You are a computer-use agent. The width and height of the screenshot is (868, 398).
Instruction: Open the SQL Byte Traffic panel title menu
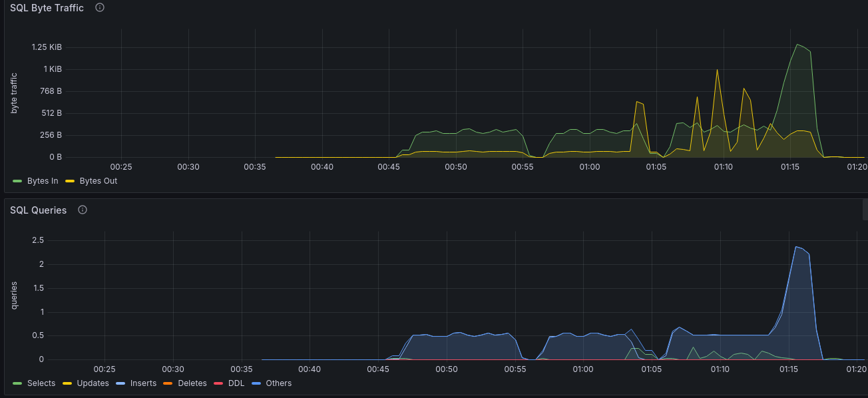(x=47, y=8)
